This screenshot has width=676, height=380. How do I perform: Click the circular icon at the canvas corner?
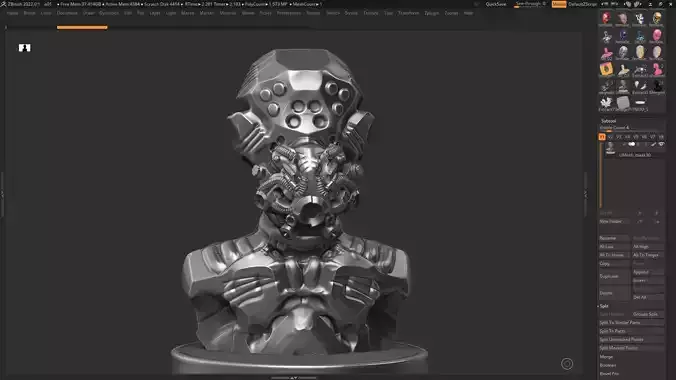tap(567, 364)
